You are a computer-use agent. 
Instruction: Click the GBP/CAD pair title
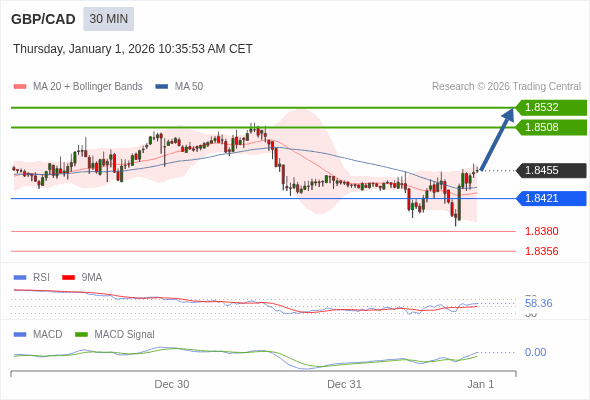[x=43, y=19]
